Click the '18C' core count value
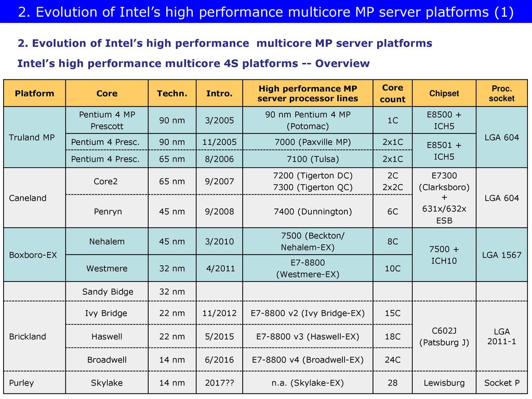Screen dimensions: 532x399 pos(393,336)
